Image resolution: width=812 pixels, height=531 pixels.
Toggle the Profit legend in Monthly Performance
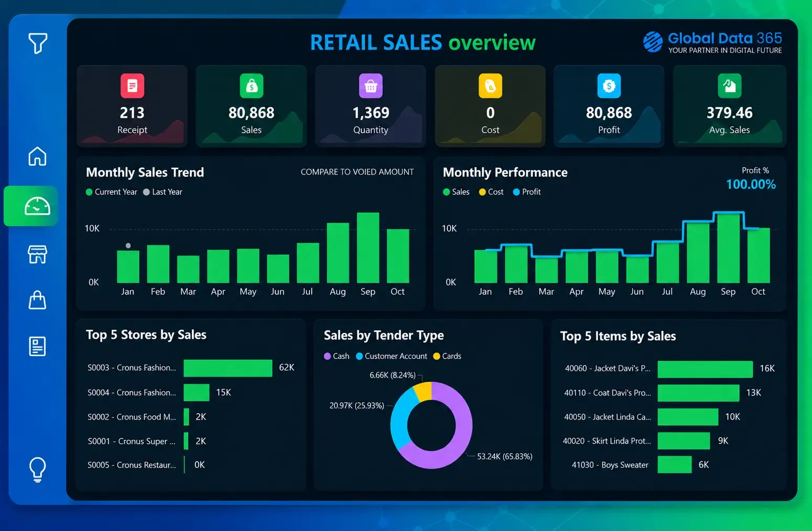[526, 192]
